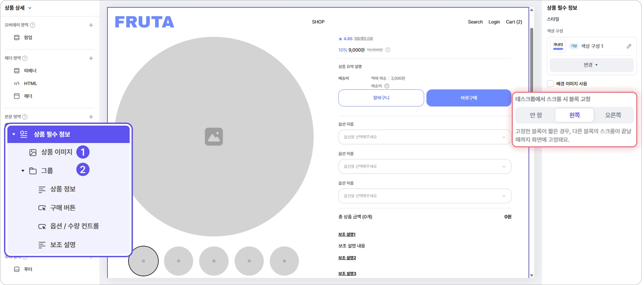Viewport: 644px width, 285px height.
Task: Collapse the 그룹 tree node
Action: [x=23, y=171]
